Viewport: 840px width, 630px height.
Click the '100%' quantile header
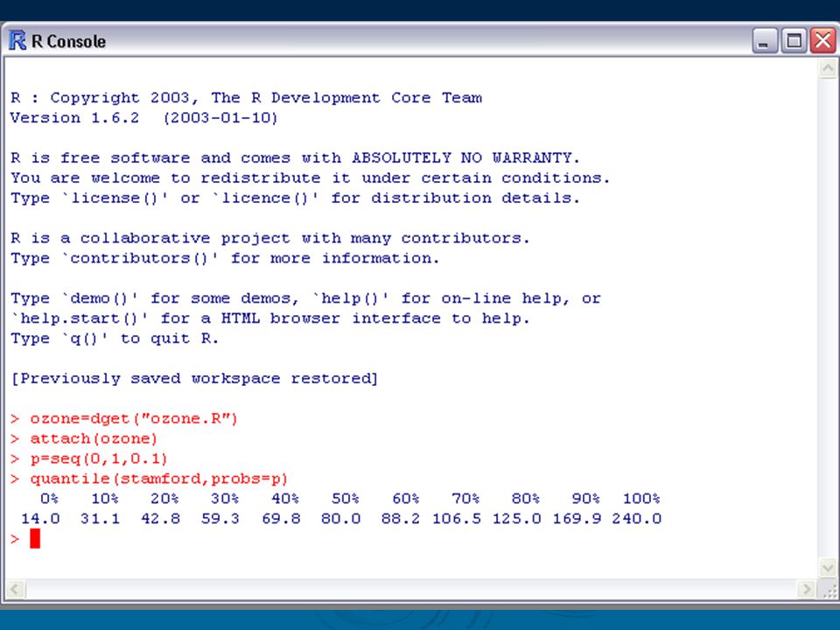641,499
